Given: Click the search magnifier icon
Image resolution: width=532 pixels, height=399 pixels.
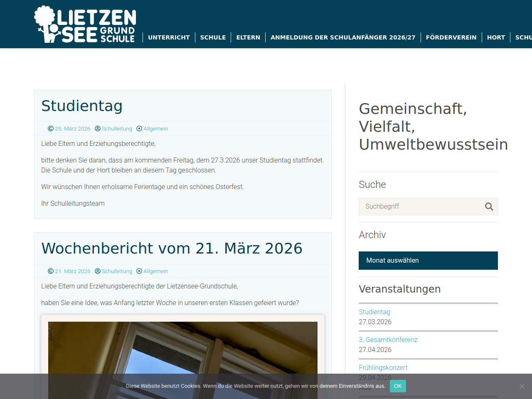Looking at the screenshot, I should (x=489, y=207).
